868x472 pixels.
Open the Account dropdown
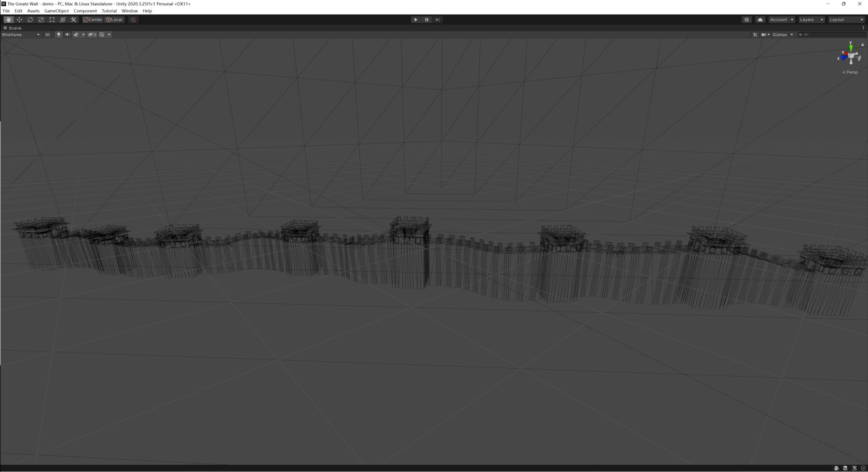pos(782,20)
